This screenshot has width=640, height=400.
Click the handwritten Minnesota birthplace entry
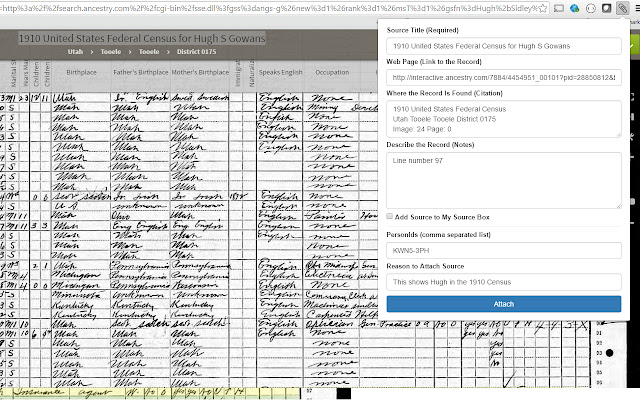[x=76, y=295]
